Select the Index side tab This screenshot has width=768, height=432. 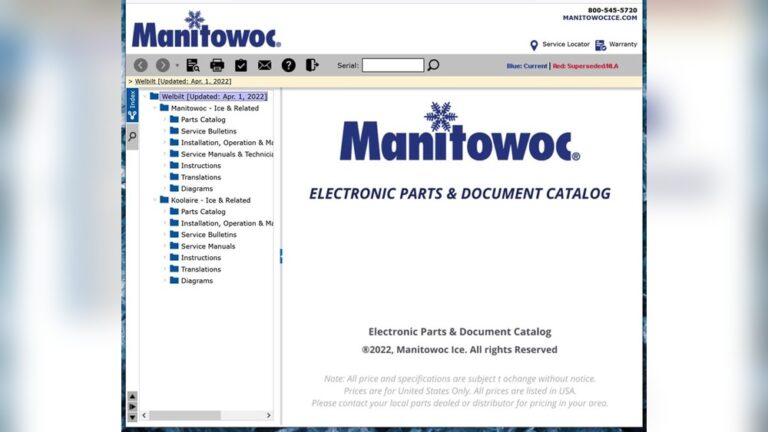pyautogui.click(x=132, y=105)
